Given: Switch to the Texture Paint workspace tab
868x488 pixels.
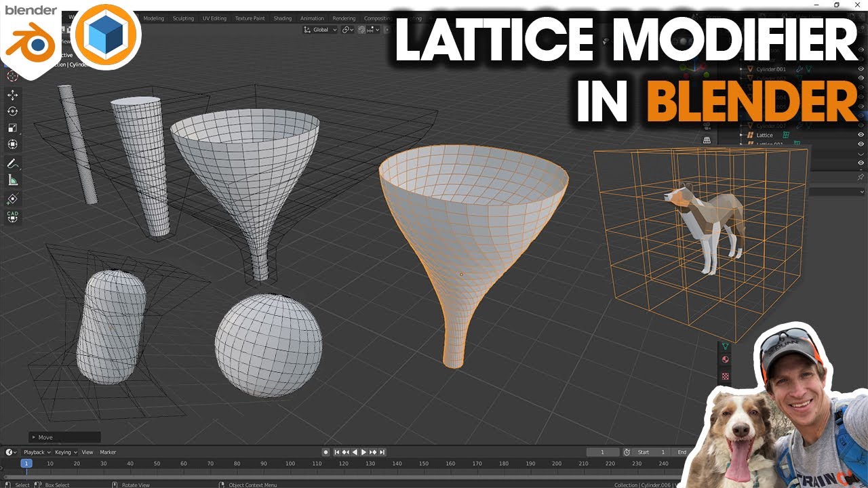Looking at the screenshot, I should 250,18.
